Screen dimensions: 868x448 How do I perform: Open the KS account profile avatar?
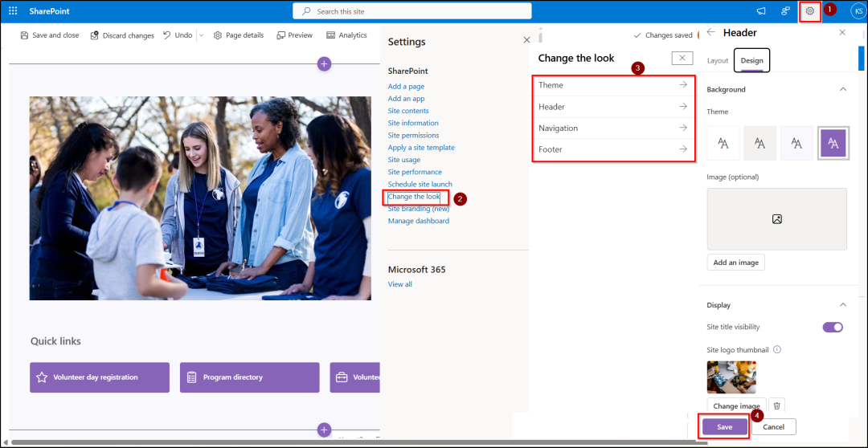coord(858,11)
